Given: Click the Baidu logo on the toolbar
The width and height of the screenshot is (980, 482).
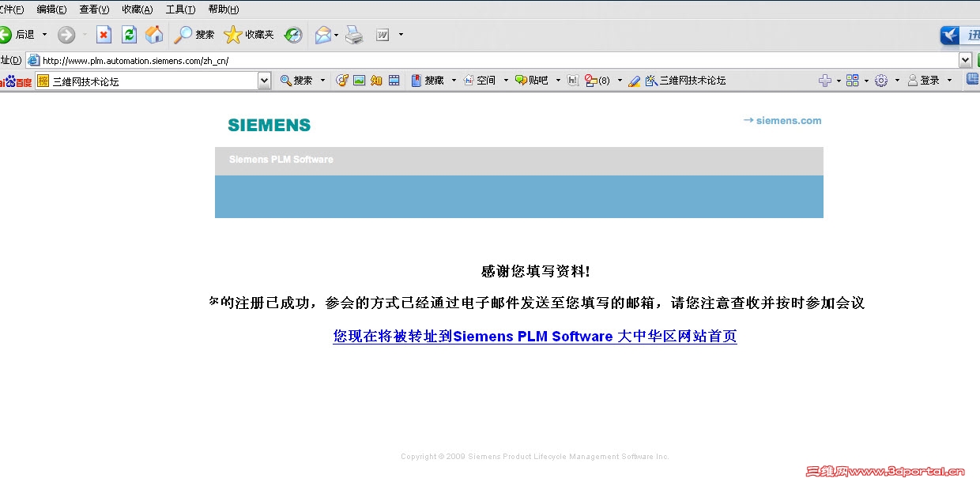Looking at the screenshot, I should [x=17, y=81].
